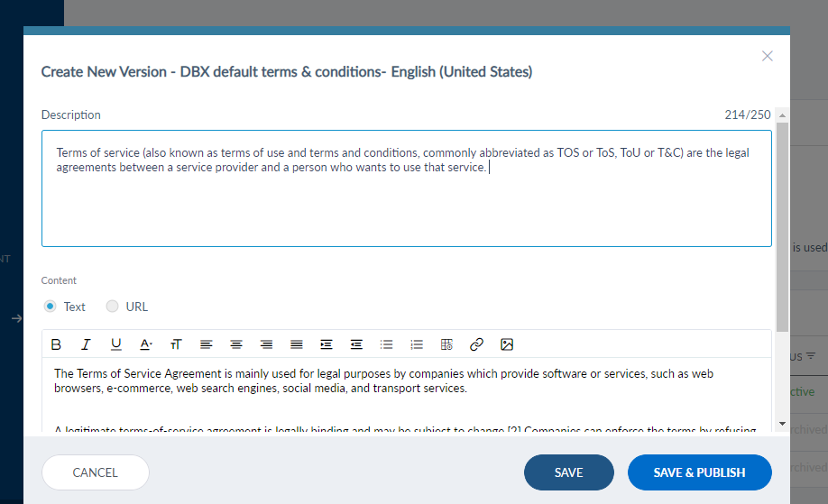Justify the content text alignment
This screenshot has width=828, height=504.
pyautogui.click(x=296, y=344)
